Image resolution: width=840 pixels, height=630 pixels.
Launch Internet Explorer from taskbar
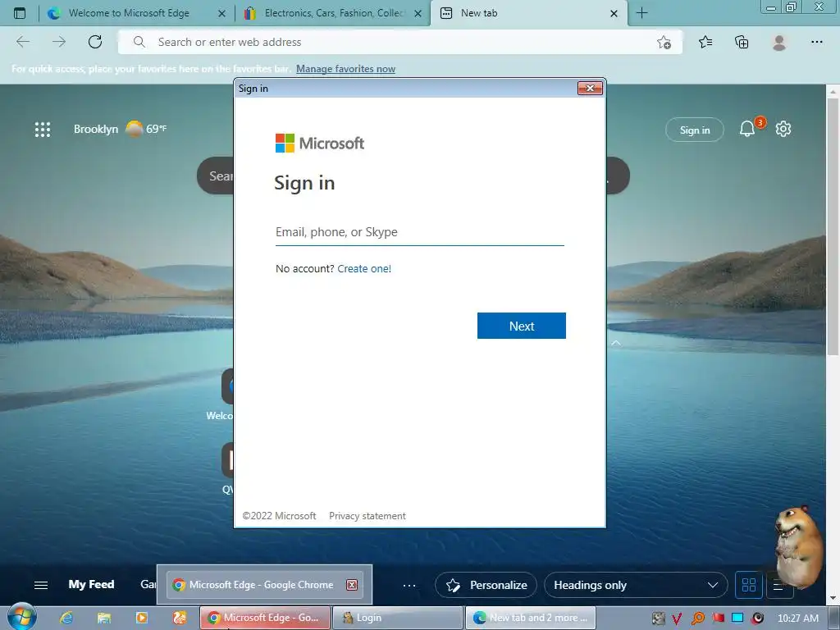coord(66,618)
